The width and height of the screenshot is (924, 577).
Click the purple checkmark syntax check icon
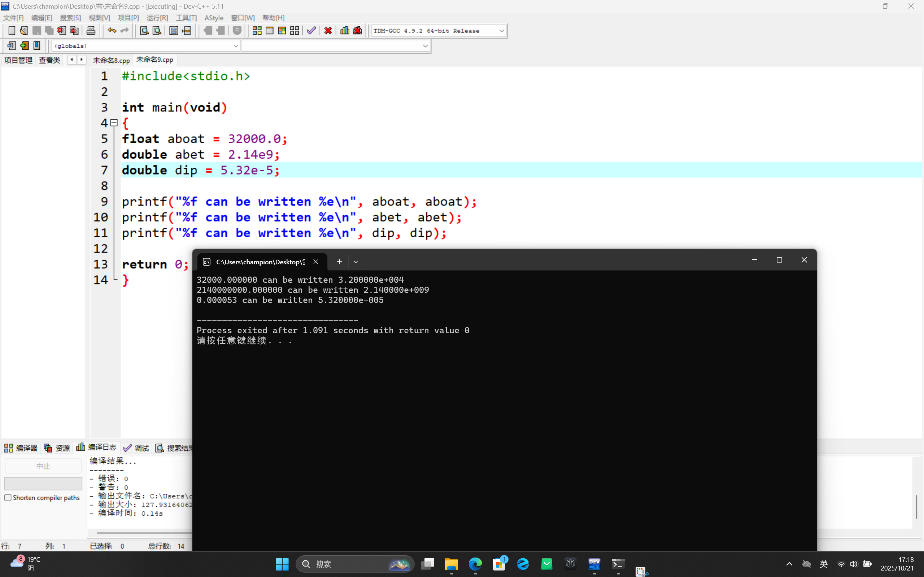311,31
